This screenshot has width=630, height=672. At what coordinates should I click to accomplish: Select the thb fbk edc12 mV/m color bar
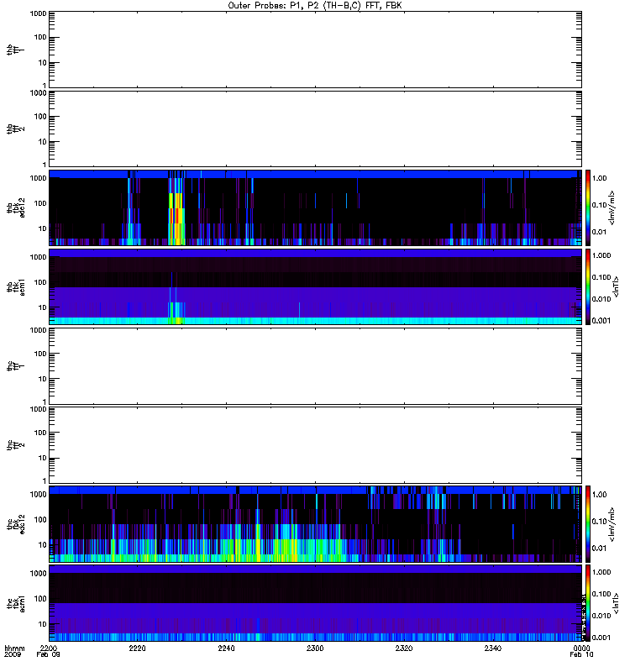pyautogui.click(x=588, y=207)
